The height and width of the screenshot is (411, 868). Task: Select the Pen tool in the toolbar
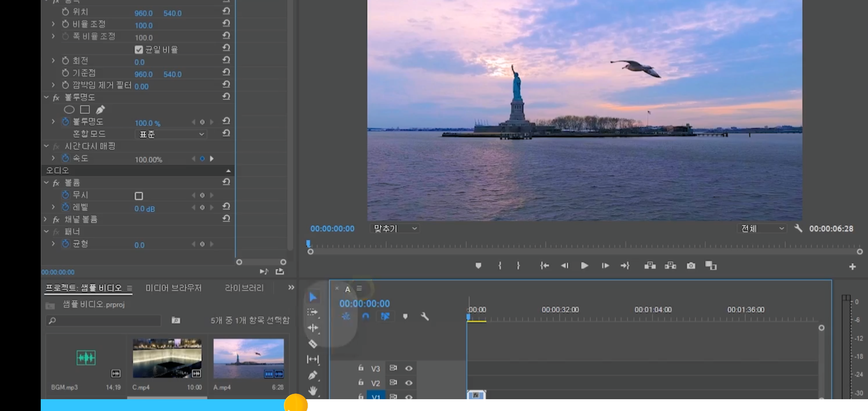(x=313, y=376)
